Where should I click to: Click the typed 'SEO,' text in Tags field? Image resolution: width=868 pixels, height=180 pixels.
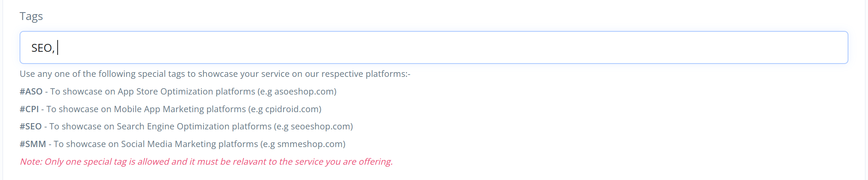pyautogui.click(x=43, y=48)
